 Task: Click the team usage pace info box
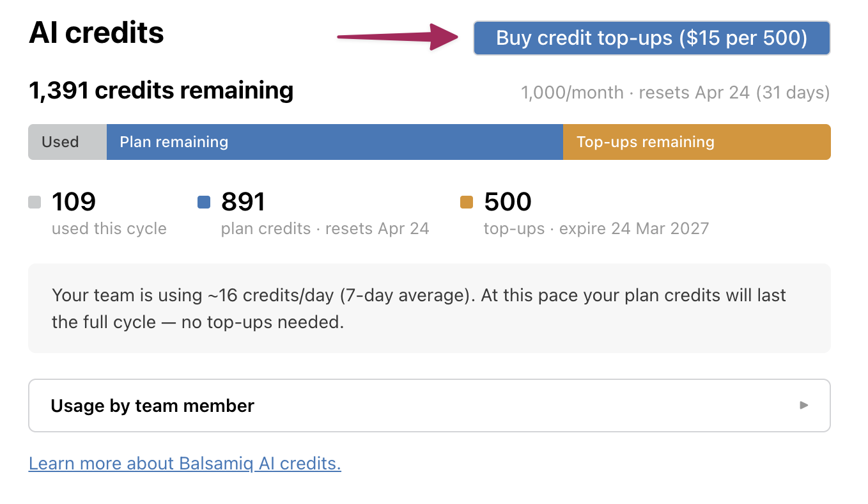coord(429,308)
